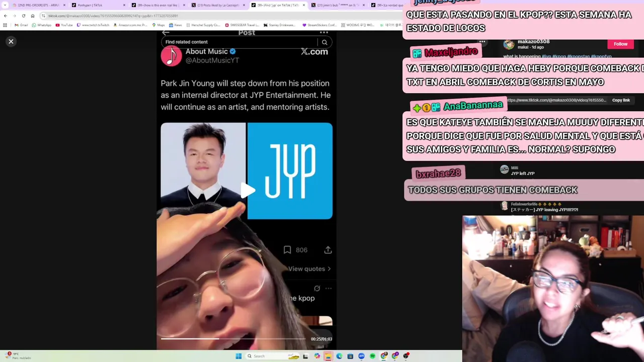Click the three-dot menu in the X post header
Screen dimensions: 644x362
324,33
